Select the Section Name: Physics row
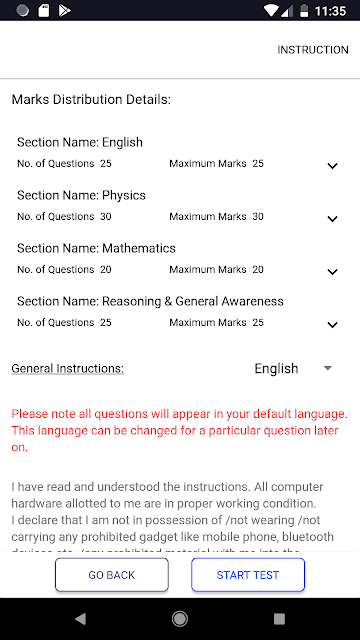This screenshot has height=640, width=360. click(177, 207)
